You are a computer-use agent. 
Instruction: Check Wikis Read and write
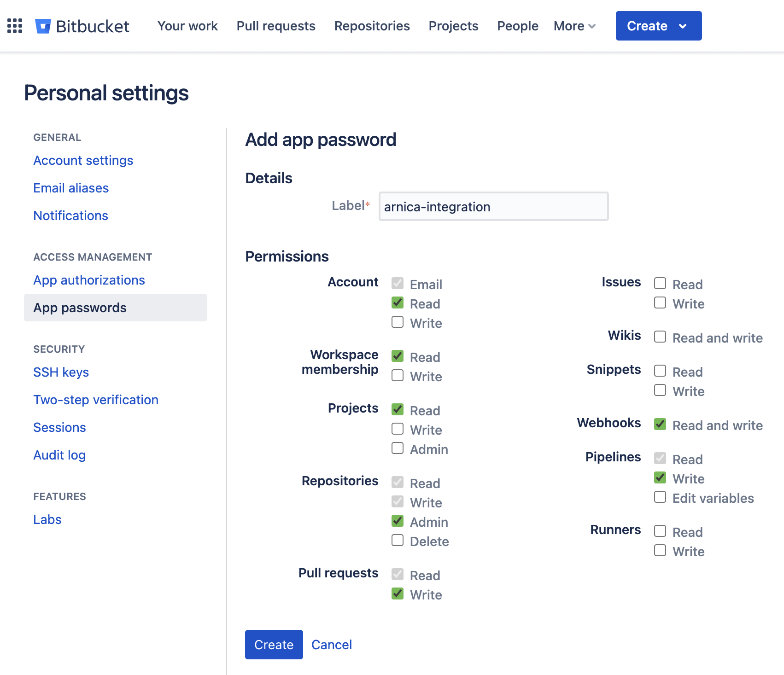[660, 337]
